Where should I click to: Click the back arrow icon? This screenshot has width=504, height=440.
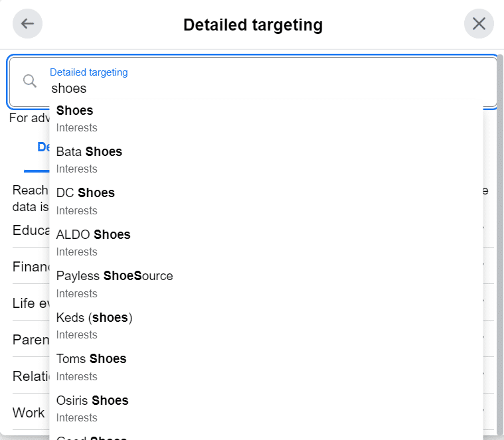pyautogui.click(x=27, y=24)
